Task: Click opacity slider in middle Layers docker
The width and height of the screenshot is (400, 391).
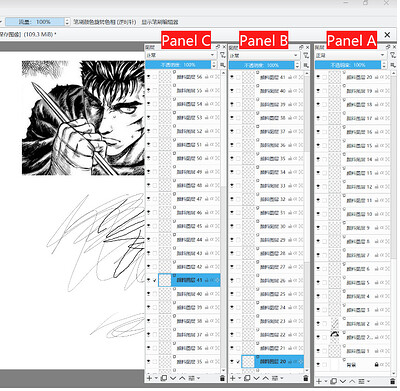Action: (262, 65)
